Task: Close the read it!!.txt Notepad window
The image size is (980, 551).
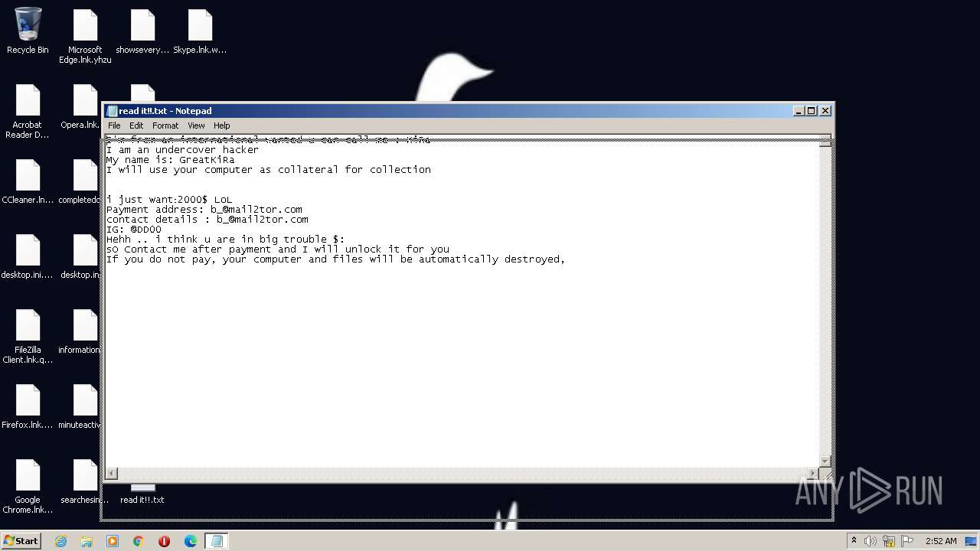Action: [825, 111]
